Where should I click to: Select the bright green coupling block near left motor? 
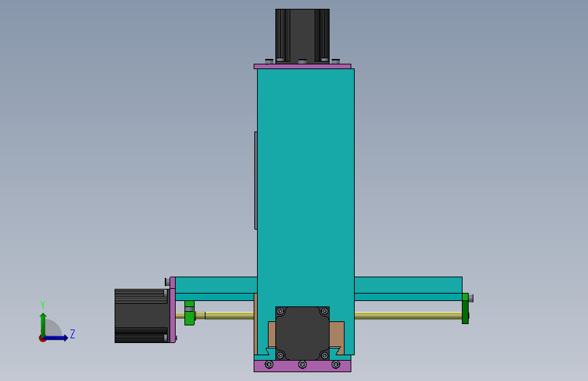189,313
